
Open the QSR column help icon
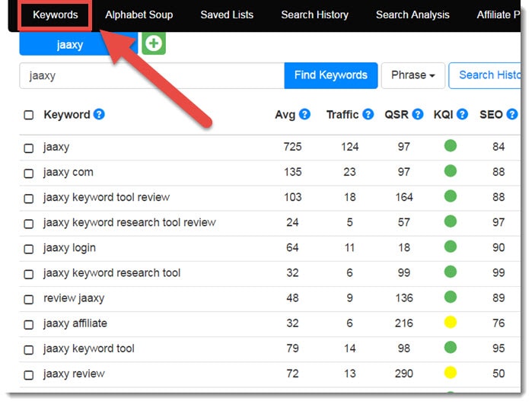point(418,114)
